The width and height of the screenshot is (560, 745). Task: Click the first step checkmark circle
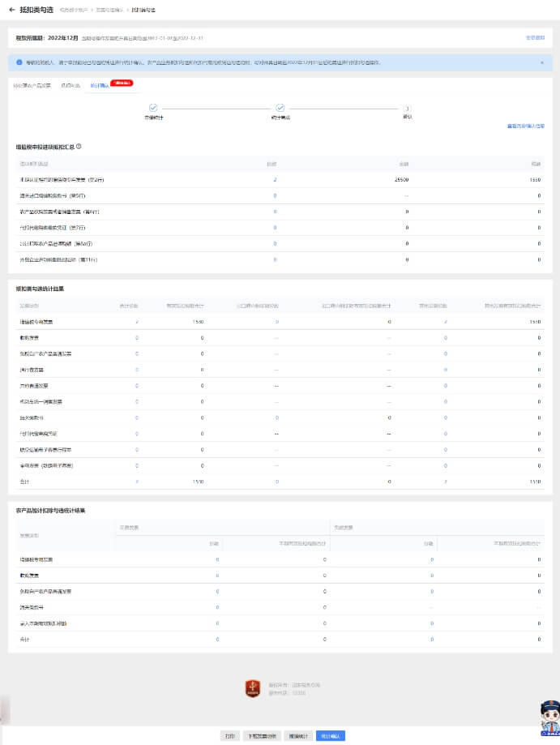pos(153,108)
